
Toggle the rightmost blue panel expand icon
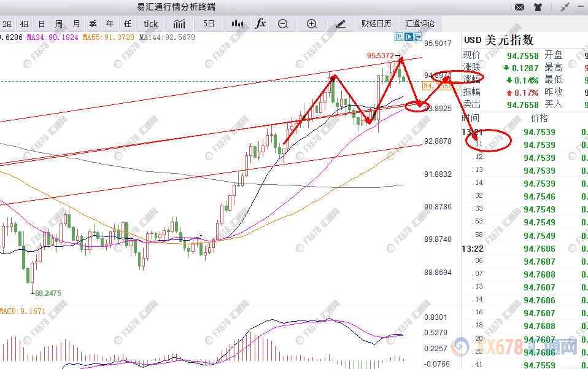pos(418,37)
